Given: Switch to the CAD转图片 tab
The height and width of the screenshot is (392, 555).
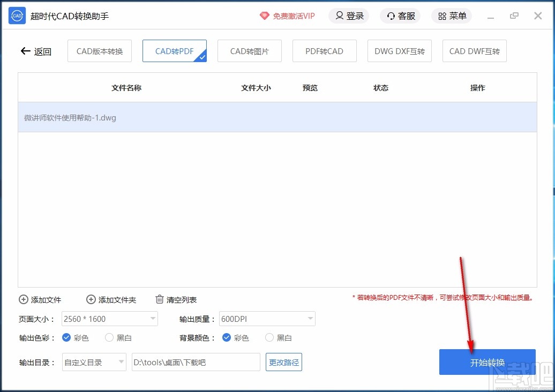Looking at the screenshot, I should pyautogui.click(x=250, y=50).
